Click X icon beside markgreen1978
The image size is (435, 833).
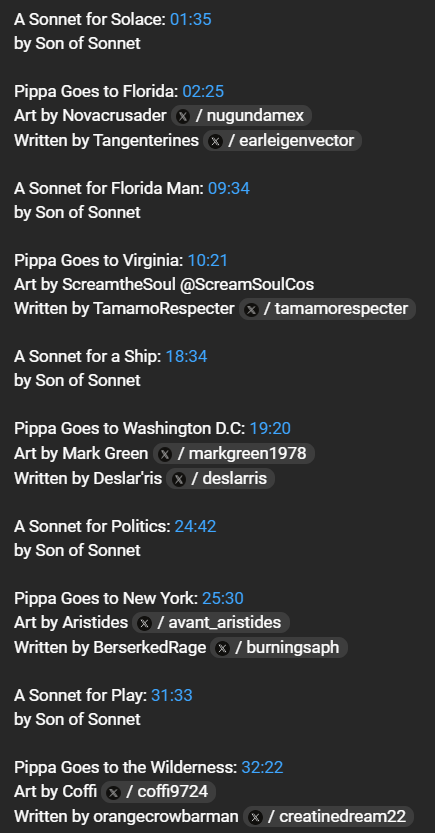[x=165, y=454]
